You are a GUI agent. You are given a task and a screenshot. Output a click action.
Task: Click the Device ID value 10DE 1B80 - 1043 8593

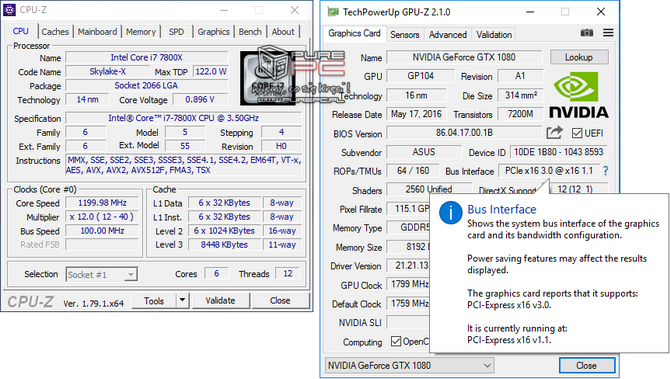click(x=558, y=152)
